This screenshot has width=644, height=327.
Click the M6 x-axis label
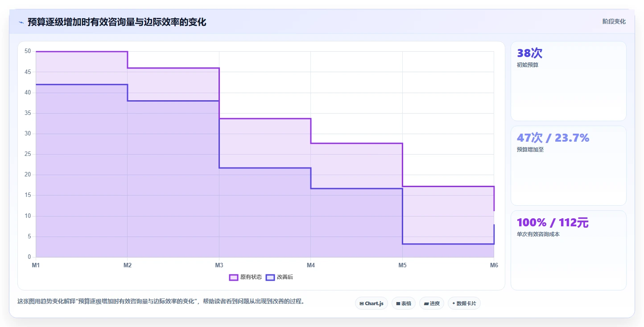[x=494, y=266]
